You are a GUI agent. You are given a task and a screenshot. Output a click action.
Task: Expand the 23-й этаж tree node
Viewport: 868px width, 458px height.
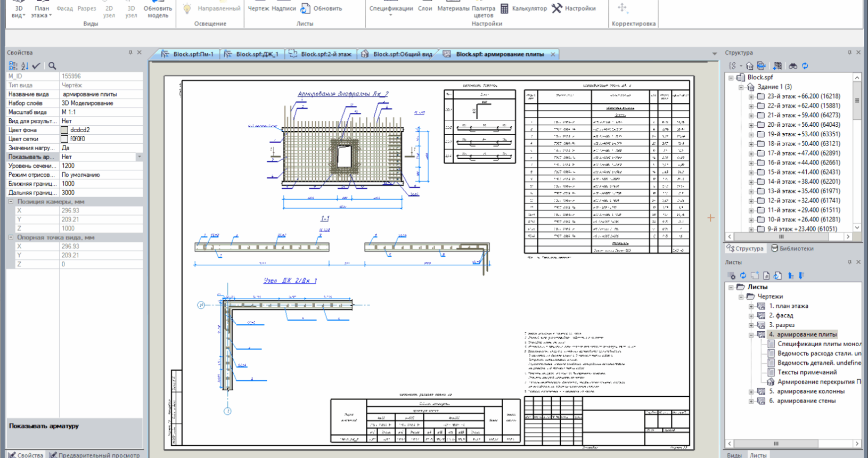[751, 96]
